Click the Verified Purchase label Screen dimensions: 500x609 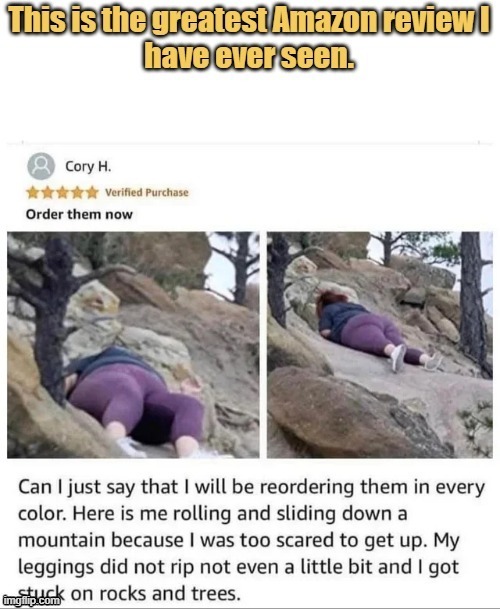[x=147, y=193]
